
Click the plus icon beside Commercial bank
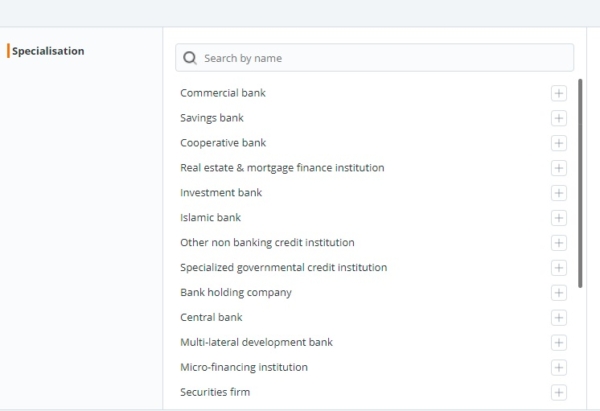point(558,93)
